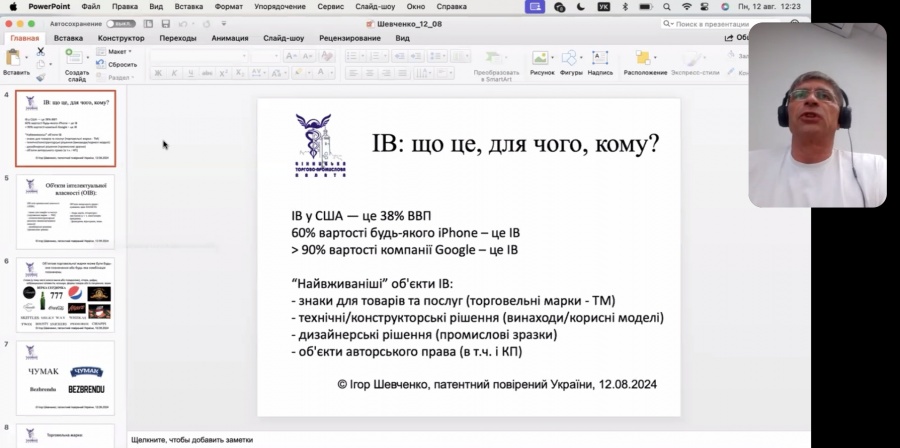
Task: Click the Save floppy disk icon in title bar
Action: (166, 24)
